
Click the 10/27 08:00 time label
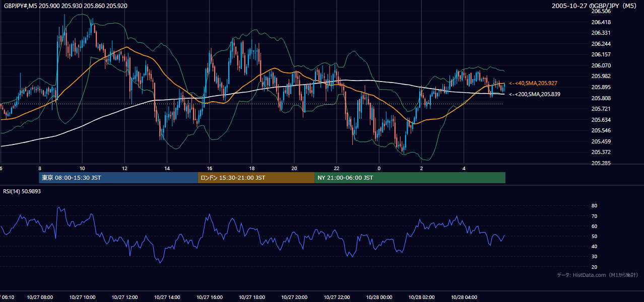click(x=39, y=297)
